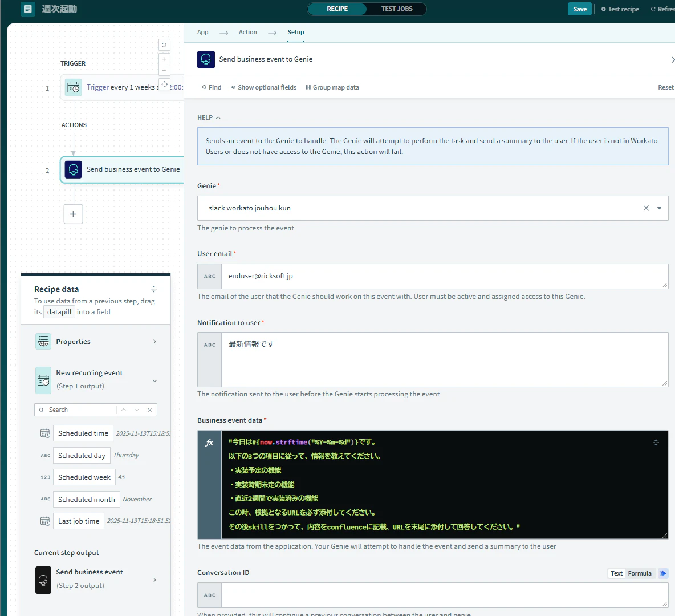Zoom in on the recipe canvas
The width and height of the screenshot is (675, 616).
click(164, 59)
